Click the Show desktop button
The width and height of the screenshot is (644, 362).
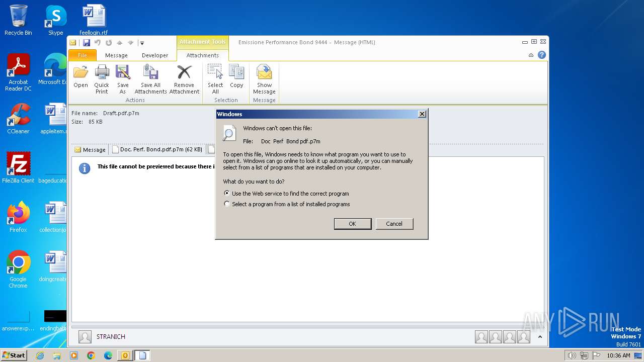point(639,355)
